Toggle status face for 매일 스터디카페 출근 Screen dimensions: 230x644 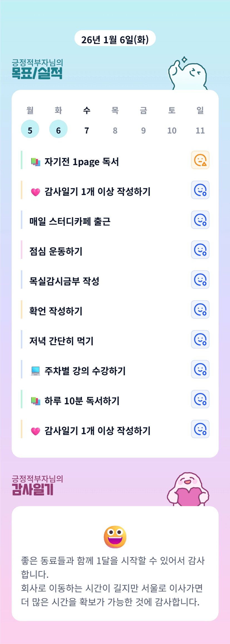[200, 220]
